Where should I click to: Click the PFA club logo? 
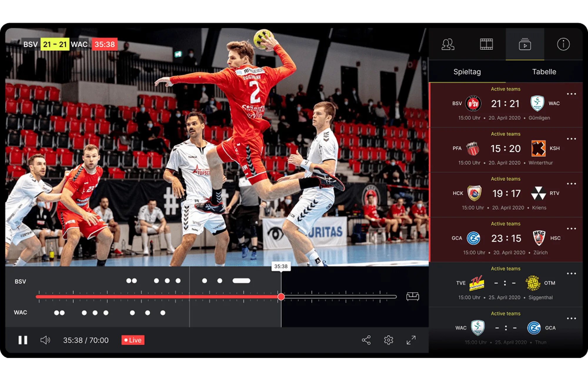[x=473, y=148]
